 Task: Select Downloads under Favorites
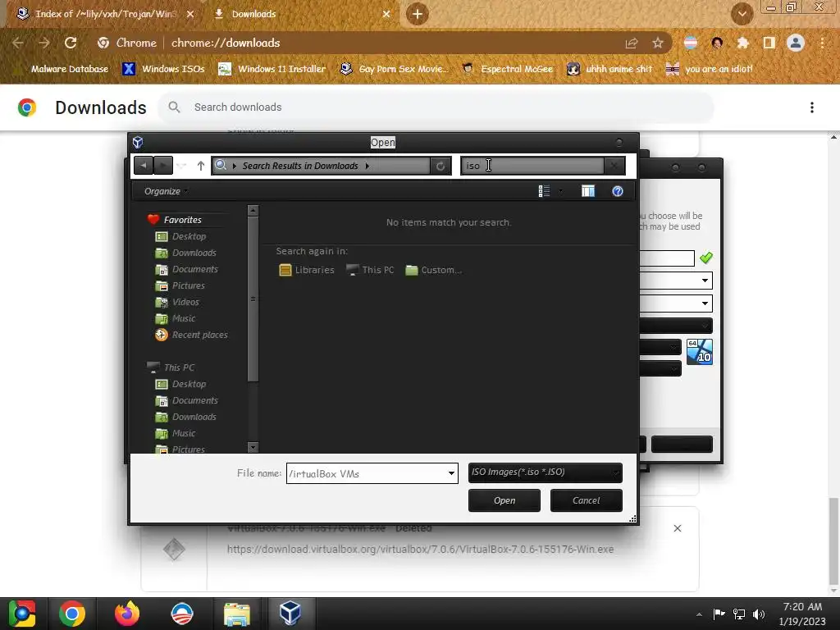(186, 253)
